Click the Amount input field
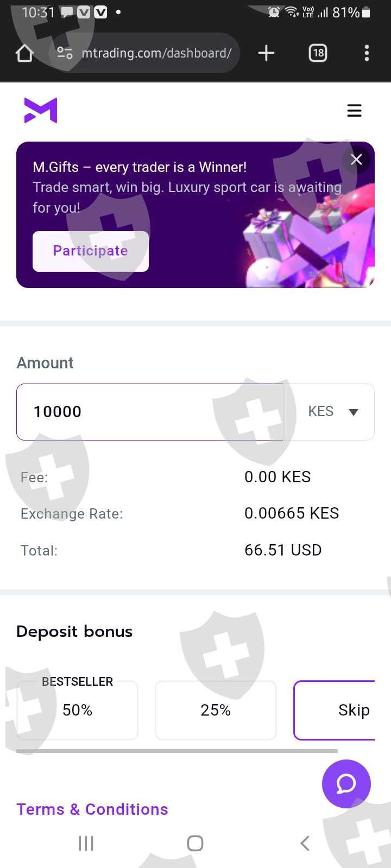Screen dimensions: 391x868 pyautogui.click(x=149, y=412)
